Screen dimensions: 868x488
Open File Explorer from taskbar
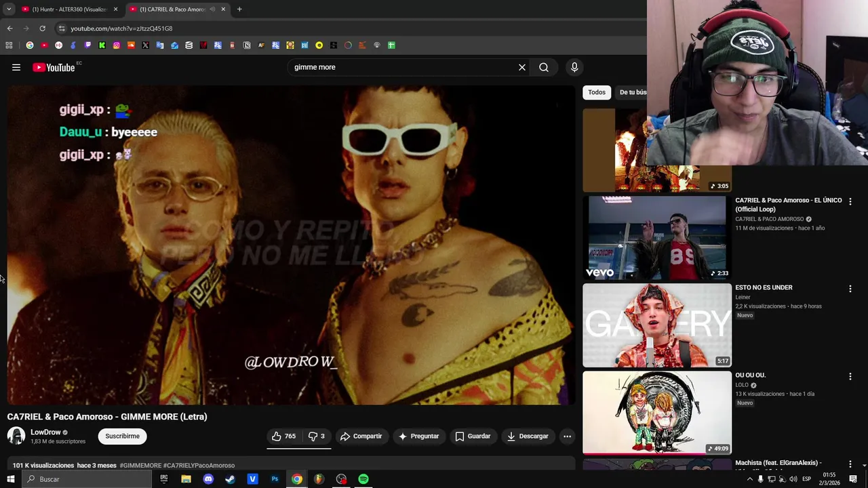click(186, 479)
